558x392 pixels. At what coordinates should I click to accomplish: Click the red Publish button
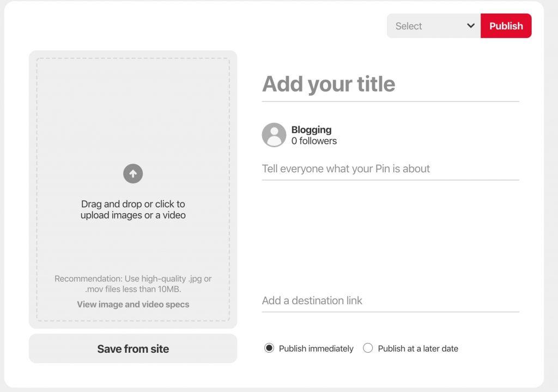click(x=506, y=26)
